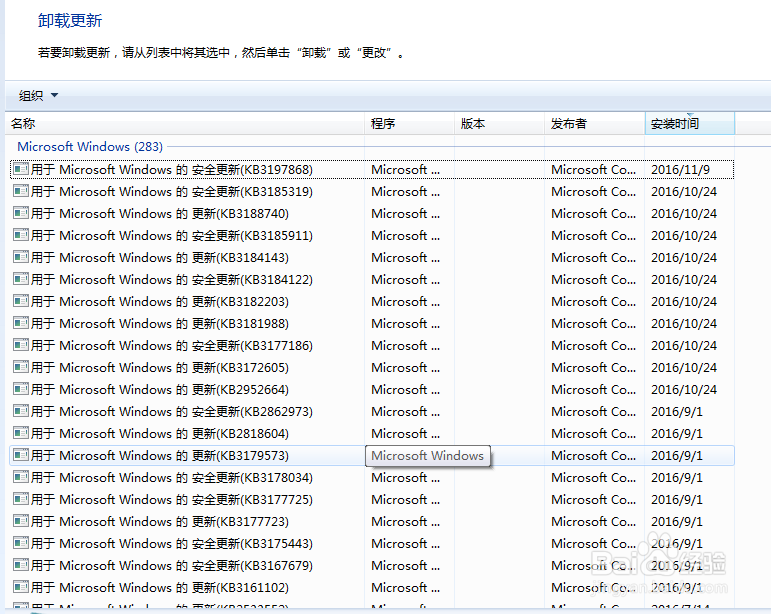This screenshot has height=614, width=771.
Task: Select the update name KB3188740
Action: (160, 214)
